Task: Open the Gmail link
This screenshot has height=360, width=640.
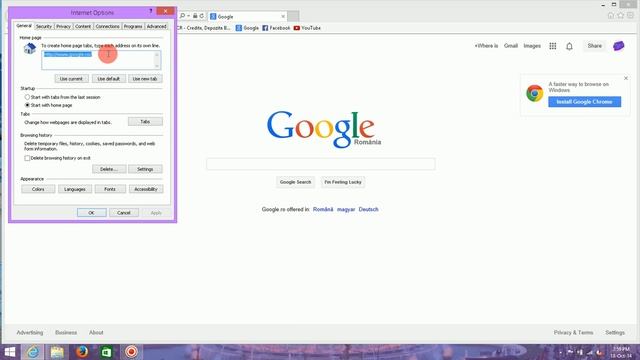Action: click(511, 46)
